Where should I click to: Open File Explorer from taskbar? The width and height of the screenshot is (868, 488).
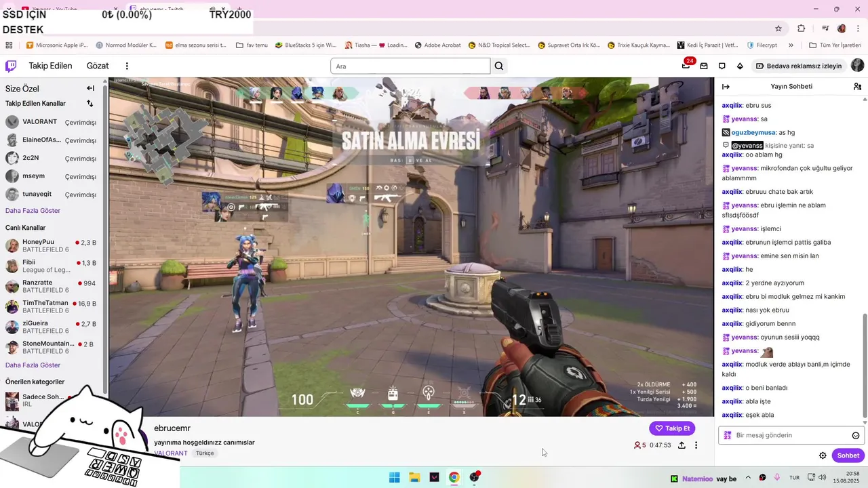tap(414, 477)
